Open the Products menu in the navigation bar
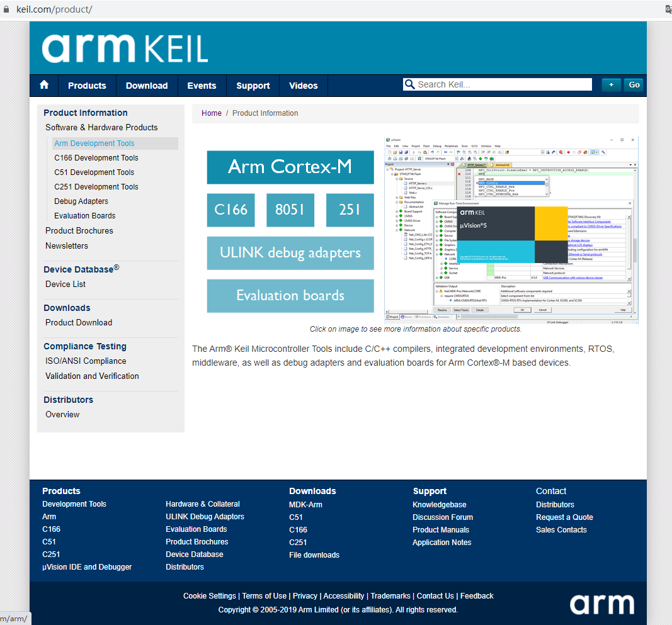672x625 pixels. [86, 85]
